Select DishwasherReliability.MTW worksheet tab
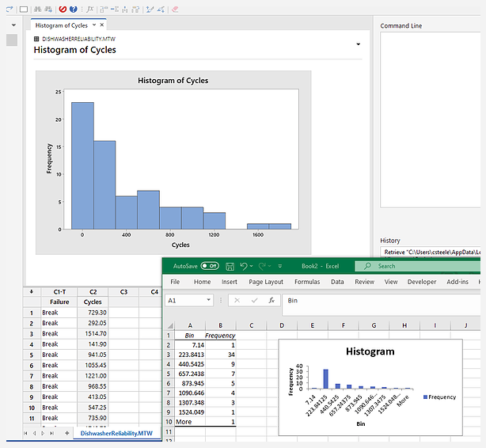This screenshot has height=448, width=486. (116, 433)
